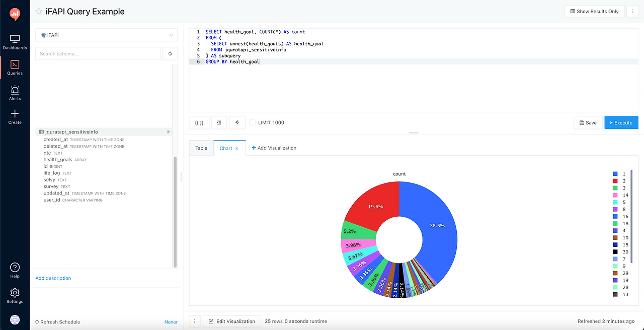Select the dtc column
The width and height of the screenshot is (644, 330).
pos(53,153)
